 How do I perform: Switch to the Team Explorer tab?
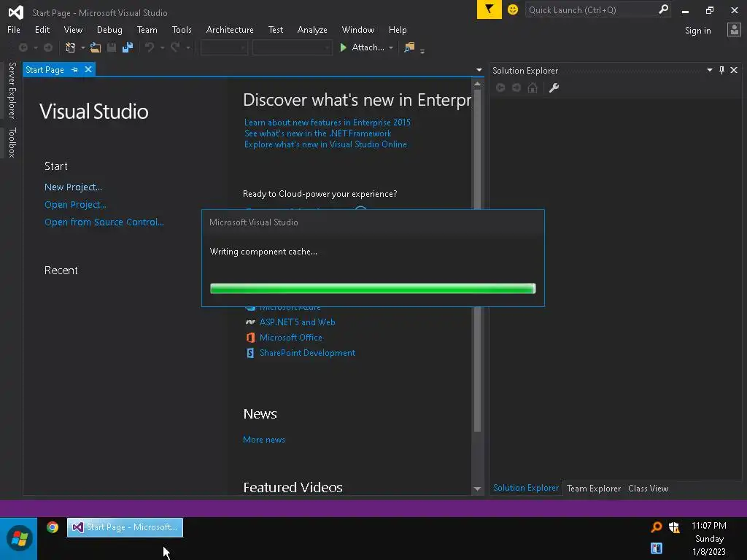594,488
